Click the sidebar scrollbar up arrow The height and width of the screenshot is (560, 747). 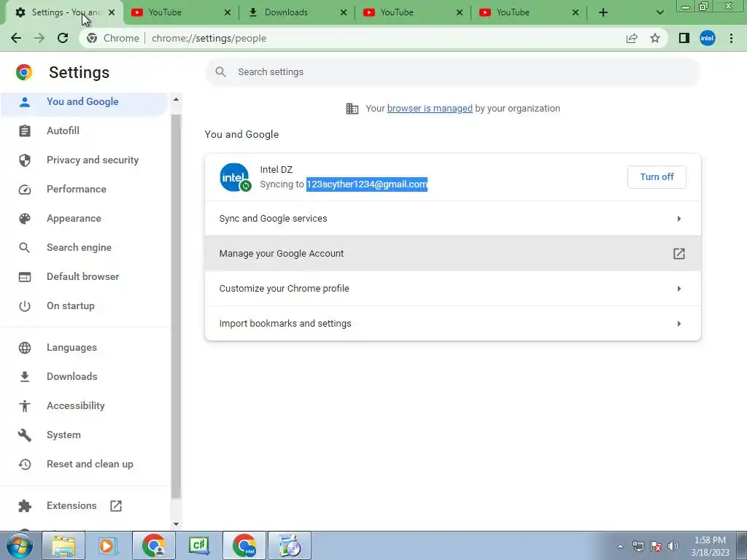[176, 99]
